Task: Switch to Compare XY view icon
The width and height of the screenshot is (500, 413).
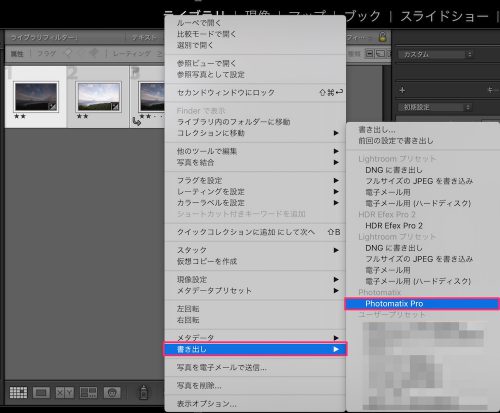Action: point(65,393)
